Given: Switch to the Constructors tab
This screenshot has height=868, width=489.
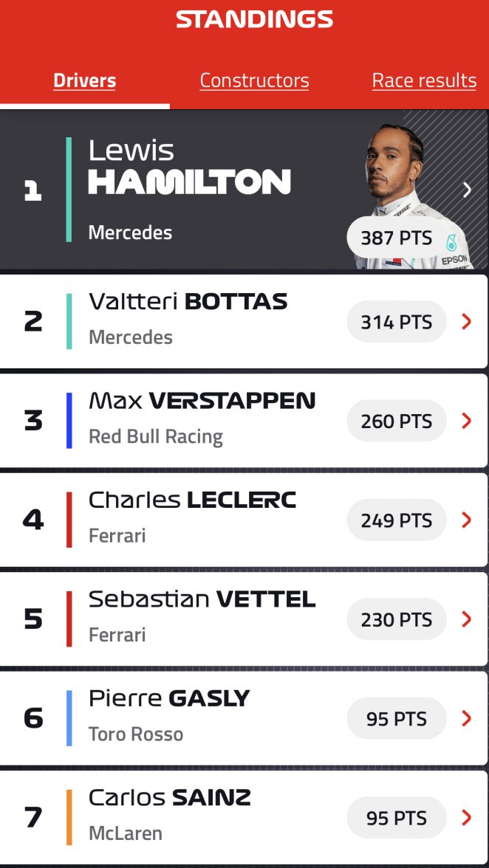Looking at the screenshot, I should [x=254, y=80].
